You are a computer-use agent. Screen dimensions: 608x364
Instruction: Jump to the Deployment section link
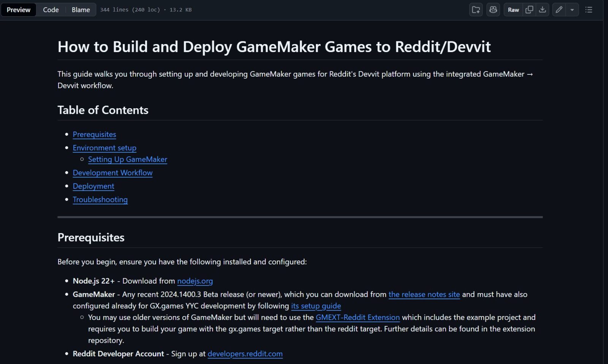tap(93, 186)
